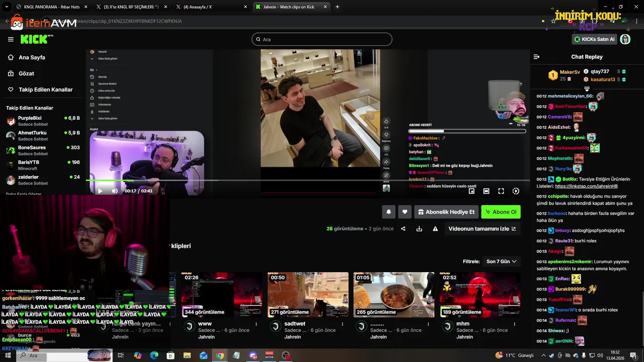Click the notification bell button
The height and width of the screenshot is (362, 644).
click(388, 212)
